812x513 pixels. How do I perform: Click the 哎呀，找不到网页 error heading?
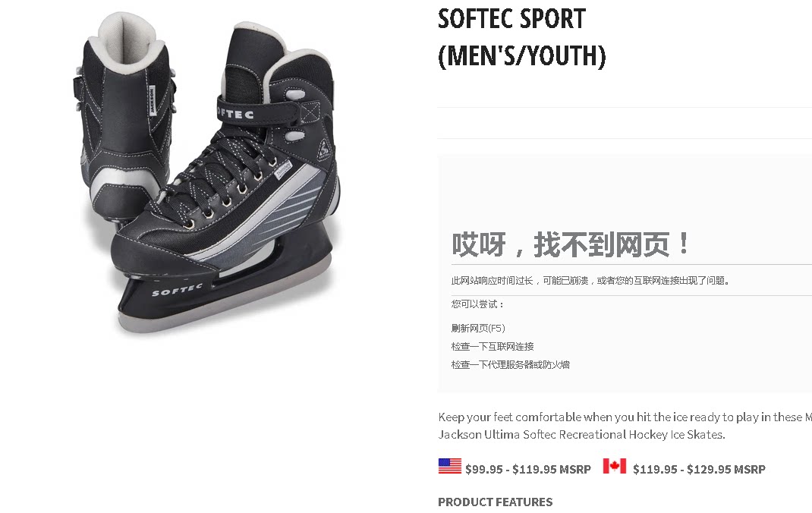pos(571,244)
